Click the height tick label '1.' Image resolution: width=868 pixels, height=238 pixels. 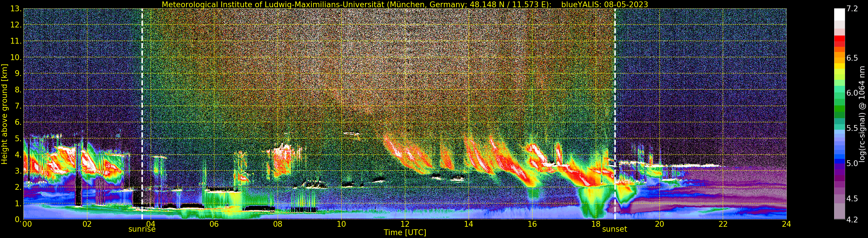18,203
